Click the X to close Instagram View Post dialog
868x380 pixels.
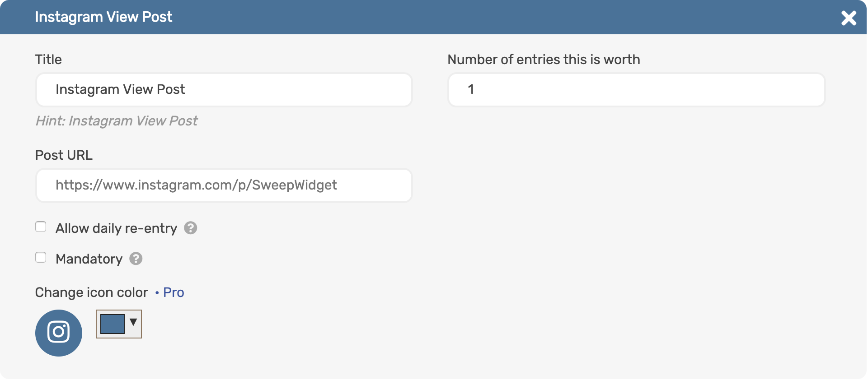pos(849,18)
